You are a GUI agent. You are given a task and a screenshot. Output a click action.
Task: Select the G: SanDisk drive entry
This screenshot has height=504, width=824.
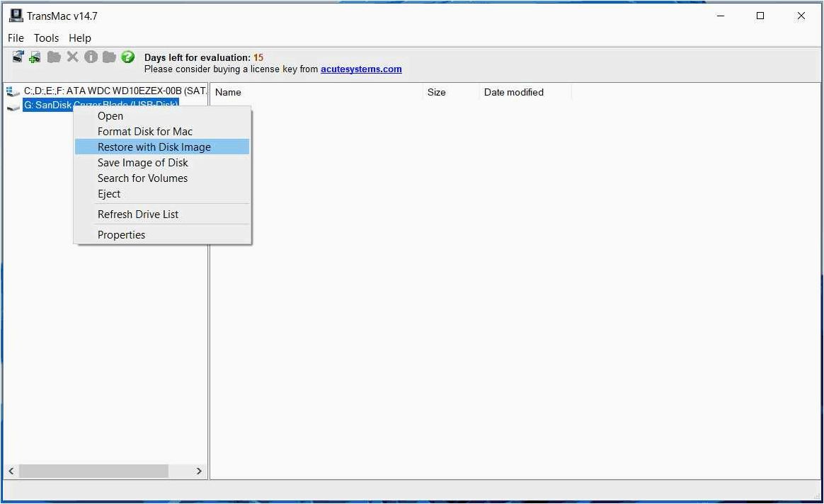pos(101,105)
